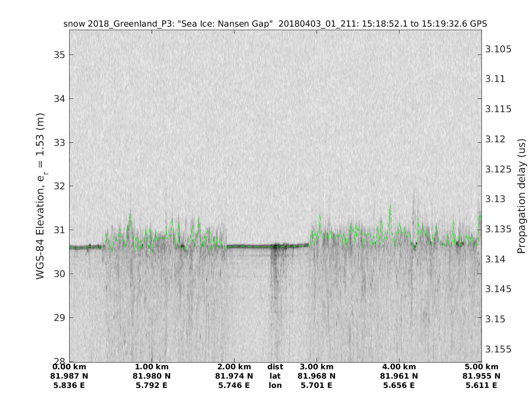Select the 32 elevation tick label
Screen dimensions: 532x399
coord(59,186)
